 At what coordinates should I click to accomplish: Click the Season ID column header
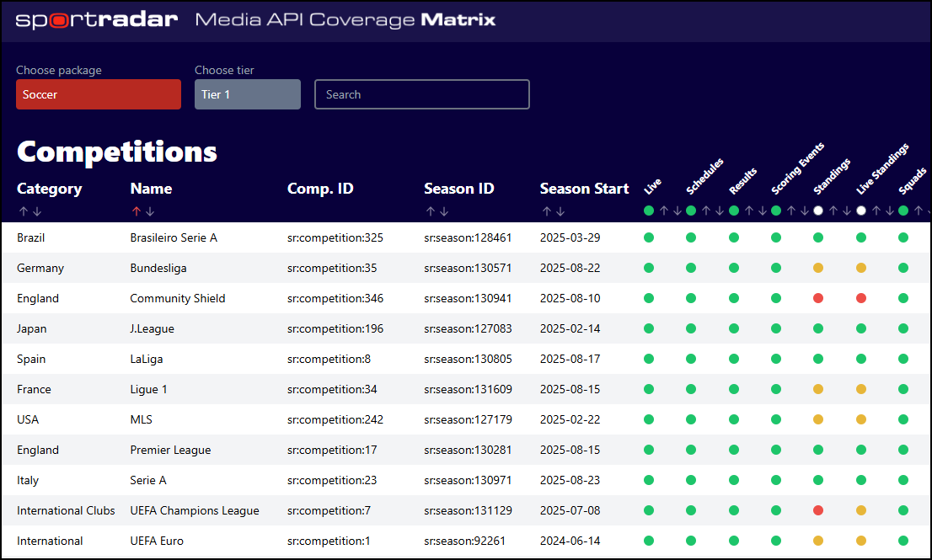pyautogui.click(x=459, y=189)
